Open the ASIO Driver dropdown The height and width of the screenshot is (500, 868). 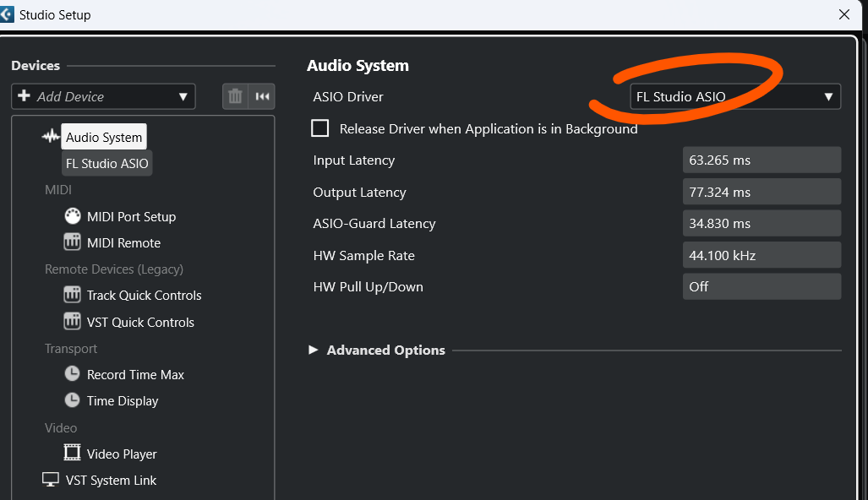(735, 96)
